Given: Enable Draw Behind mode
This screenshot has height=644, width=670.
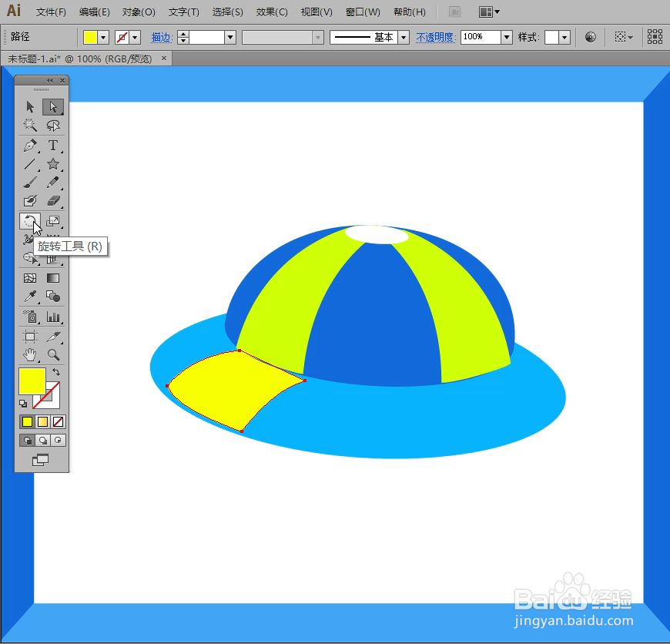Looking at the screenshot, I should click(x=42, y=440).
